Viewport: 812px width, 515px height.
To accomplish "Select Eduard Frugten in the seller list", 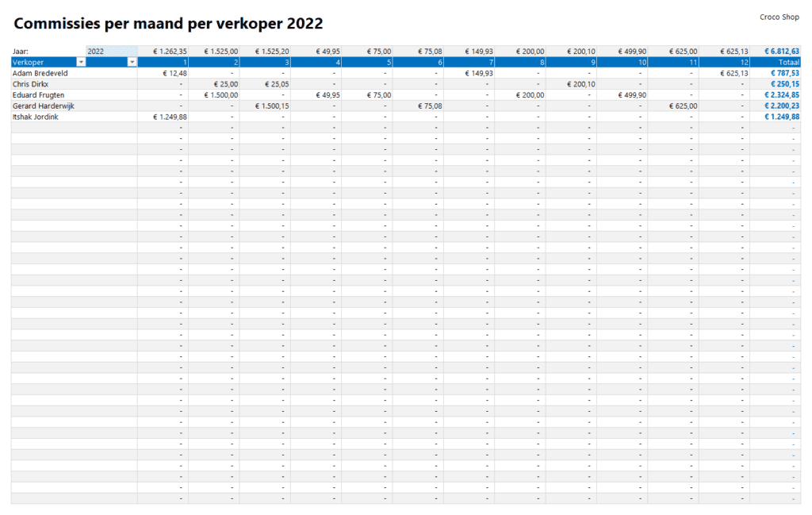I will pos(38,95).
